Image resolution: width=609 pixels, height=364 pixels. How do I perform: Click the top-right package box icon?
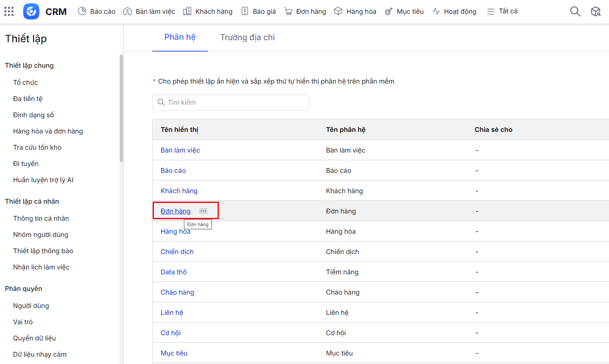click(x=596, y=11)
